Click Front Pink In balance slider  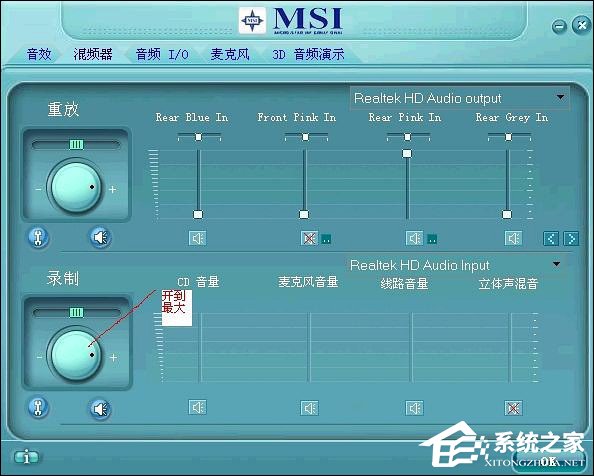click(306, 137)
